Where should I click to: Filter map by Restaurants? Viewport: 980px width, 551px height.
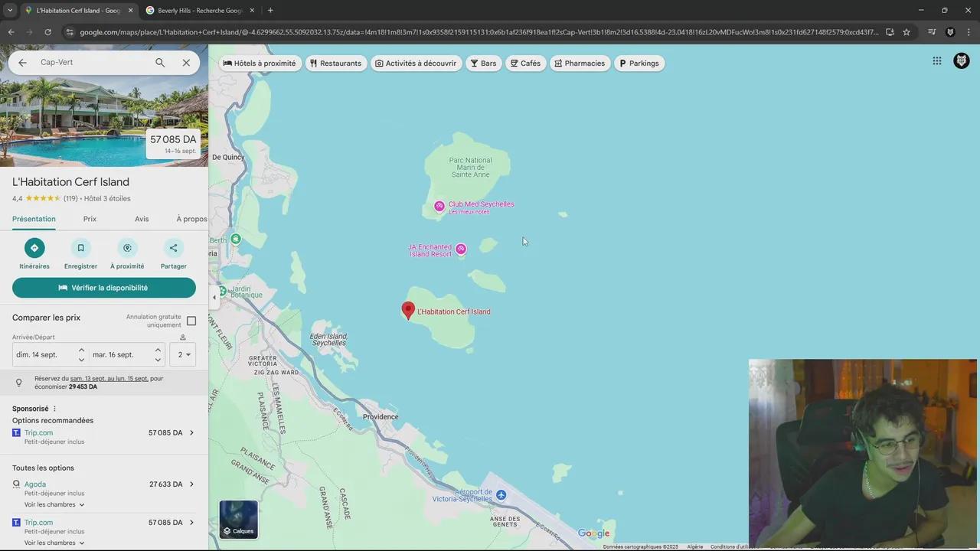[335, 64]
